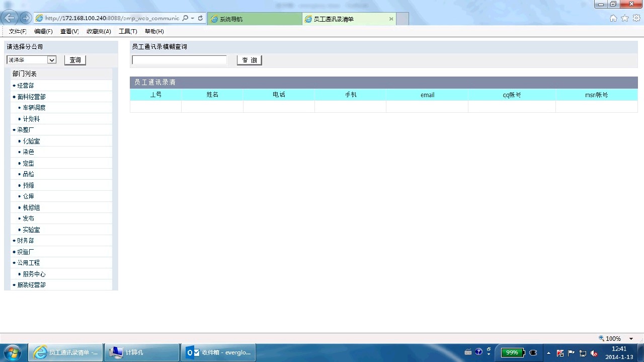Open the Outlook inbox taskbar button

[218, 352]
